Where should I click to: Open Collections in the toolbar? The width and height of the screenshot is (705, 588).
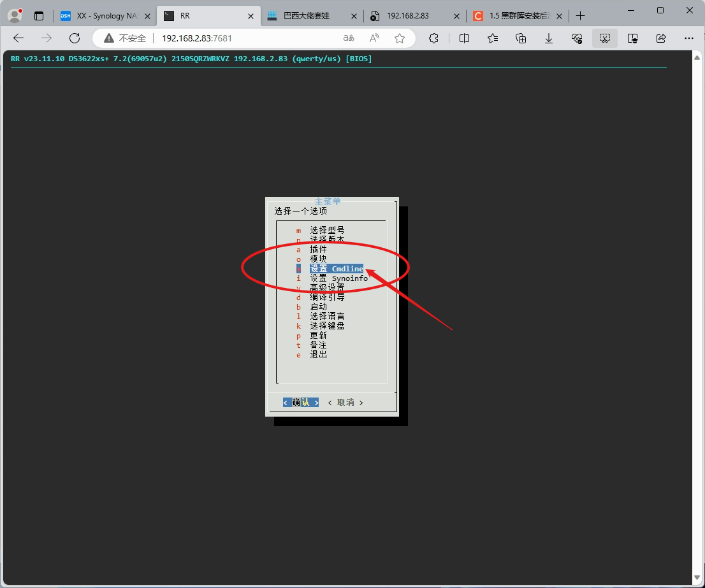(x=521, y=38)
